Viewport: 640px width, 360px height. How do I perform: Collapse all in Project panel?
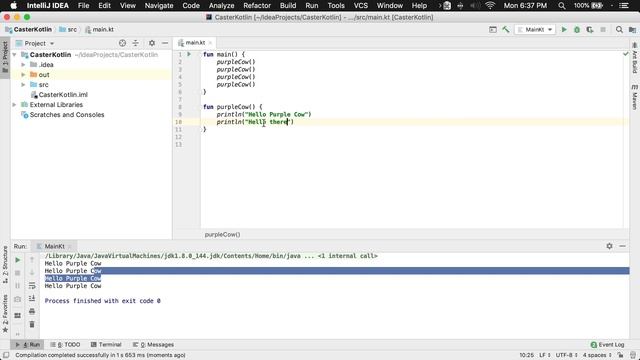pos(136,43)
